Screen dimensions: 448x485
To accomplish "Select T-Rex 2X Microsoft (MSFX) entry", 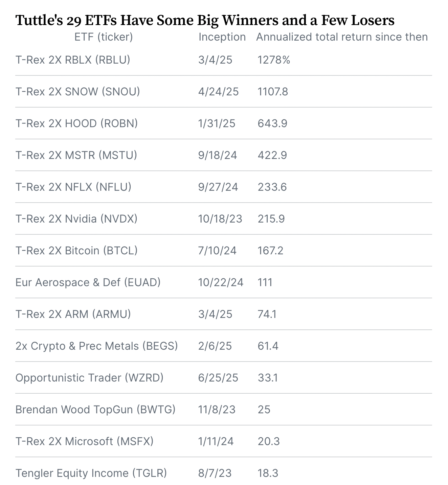I will click(84, 441).
